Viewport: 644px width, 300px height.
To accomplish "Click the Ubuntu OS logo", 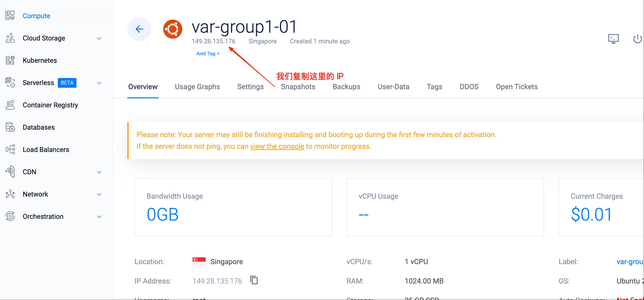I will [x=172, y=29].
